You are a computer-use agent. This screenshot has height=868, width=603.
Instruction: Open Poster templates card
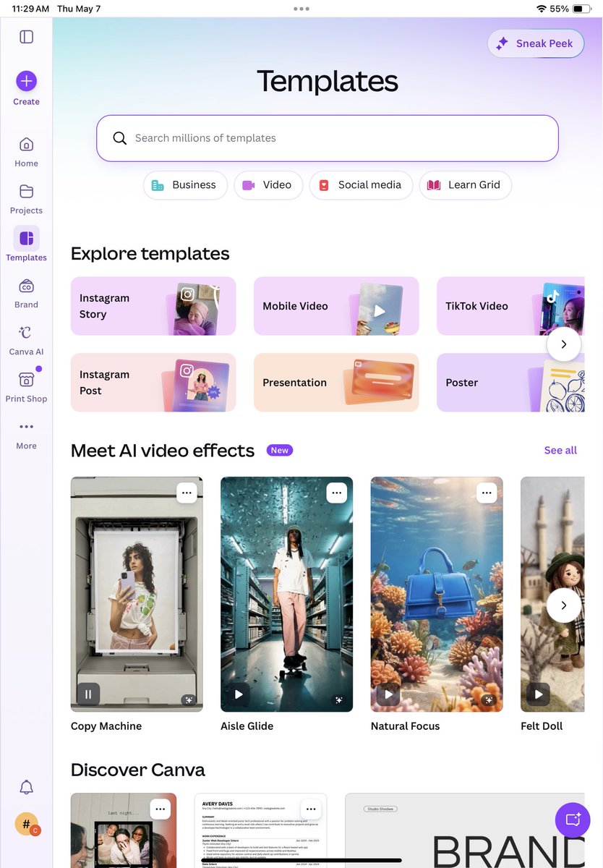click(510, 383)
